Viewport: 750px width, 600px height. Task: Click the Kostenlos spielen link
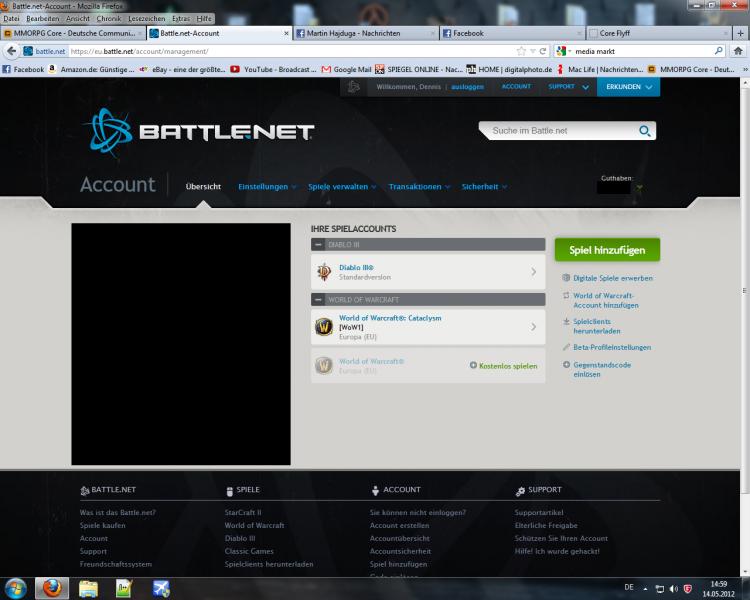(x=503, y=365)
